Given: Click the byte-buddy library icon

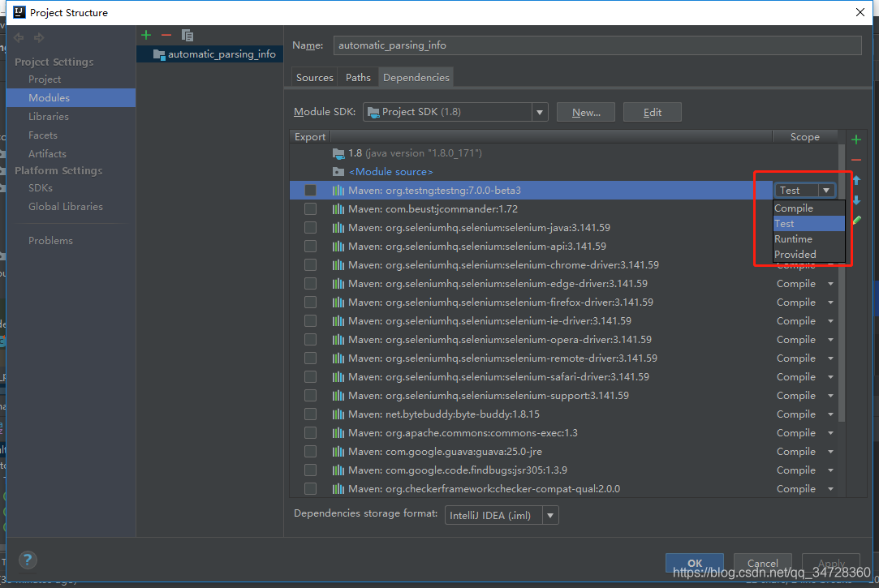Looking at the screenshot, I should (338, 414).
